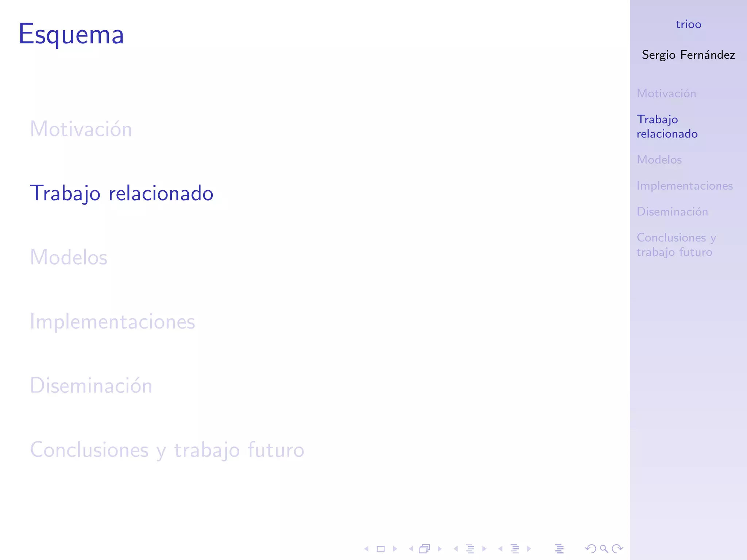Click the previous subsection arrow
The height and width of the screenshot is (560, 747).
coord(456,549)
